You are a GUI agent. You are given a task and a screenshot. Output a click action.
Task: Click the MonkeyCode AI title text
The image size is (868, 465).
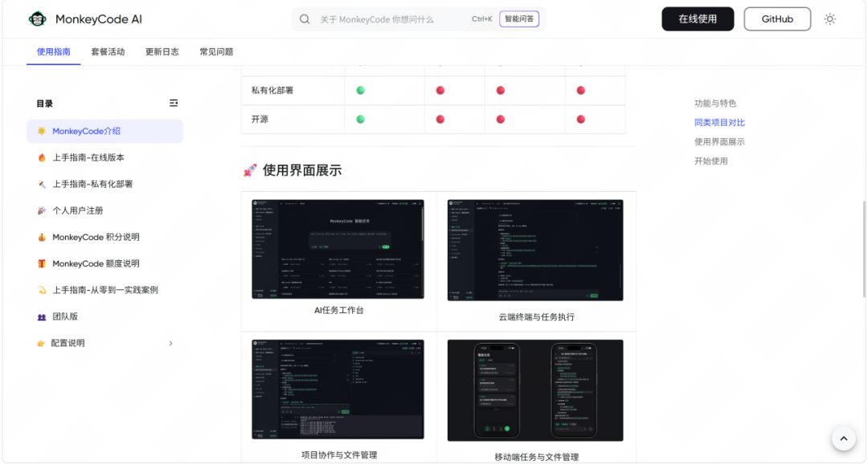pyautogui.click(x=99, y=19)
